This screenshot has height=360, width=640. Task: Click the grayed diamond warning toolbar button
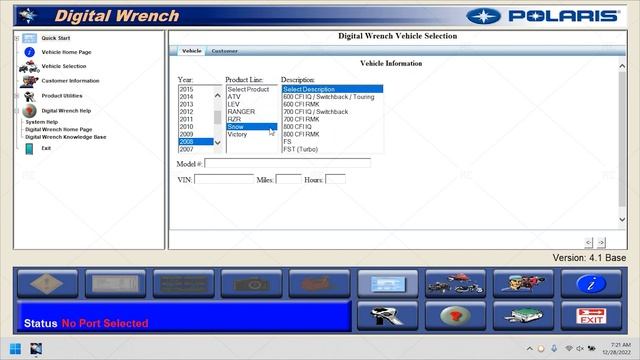coord(47,283)
